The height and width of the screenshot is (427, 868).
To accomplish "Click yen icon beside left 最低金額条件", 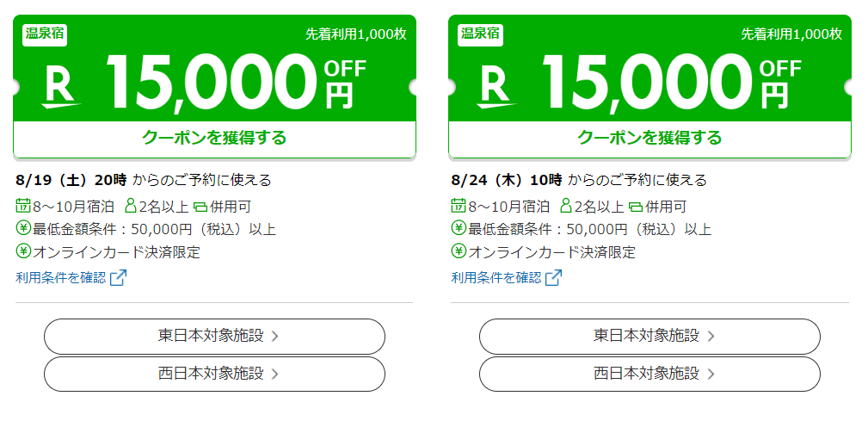I will (23, 227).
